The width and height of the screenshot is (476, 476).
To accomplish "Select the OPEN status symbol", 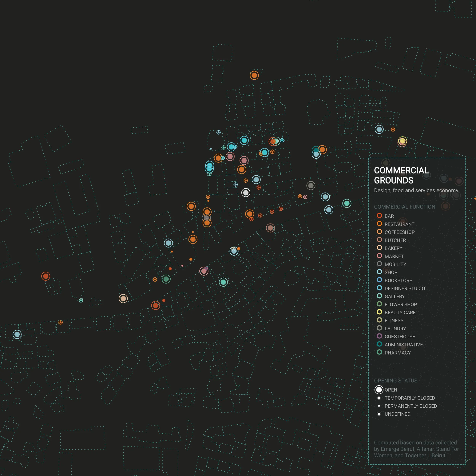I will point(379,390).
